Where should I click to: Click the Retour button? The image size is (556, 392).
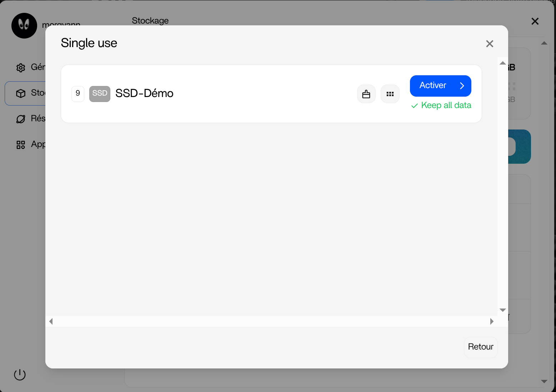click(x=481, y=347)
